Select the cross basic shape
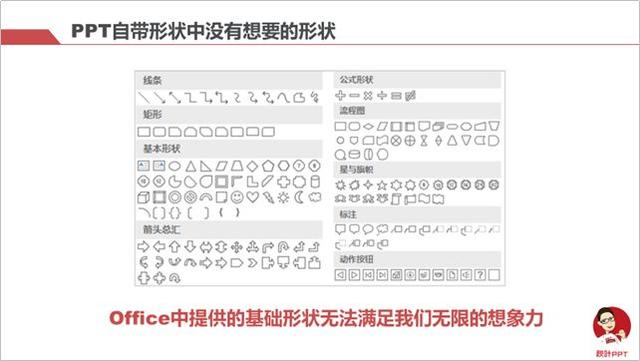The height and width of the screenshot is (361, 640). [283, 181]
